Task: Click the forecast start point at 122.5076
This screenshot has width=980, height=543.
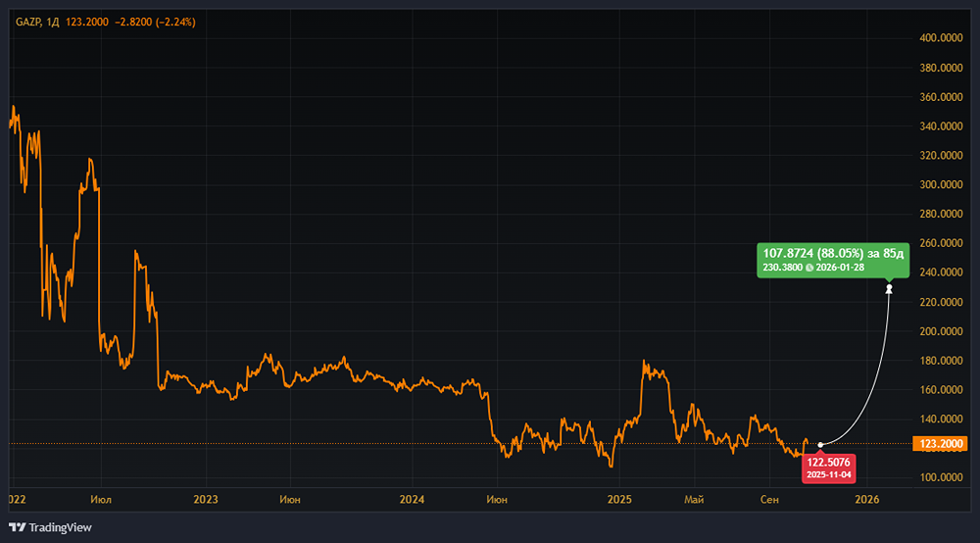Action: tap(820, 445)
